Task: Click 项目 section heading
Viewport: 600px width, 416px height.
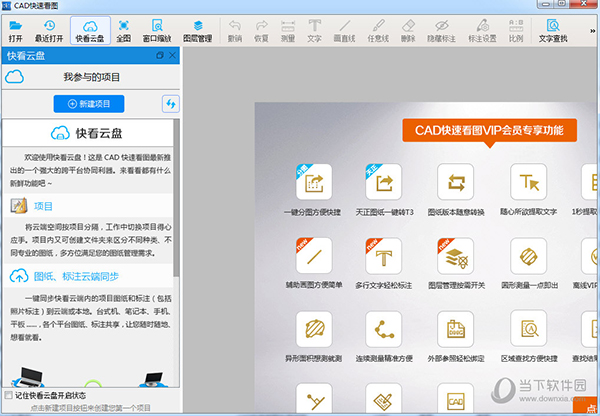Action: (43, 206)
